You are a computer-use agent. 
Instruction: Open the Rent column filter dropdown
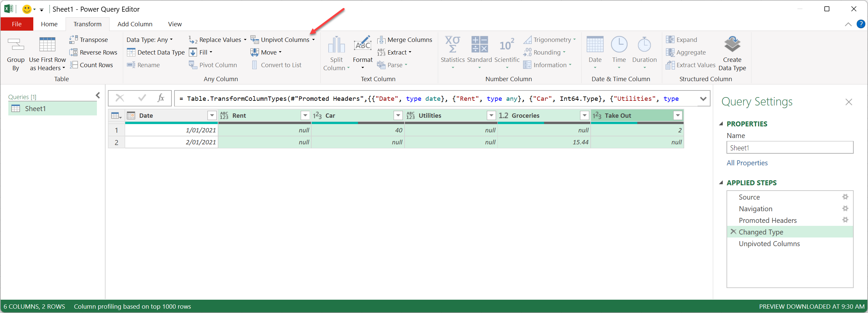tap(305, 115)
